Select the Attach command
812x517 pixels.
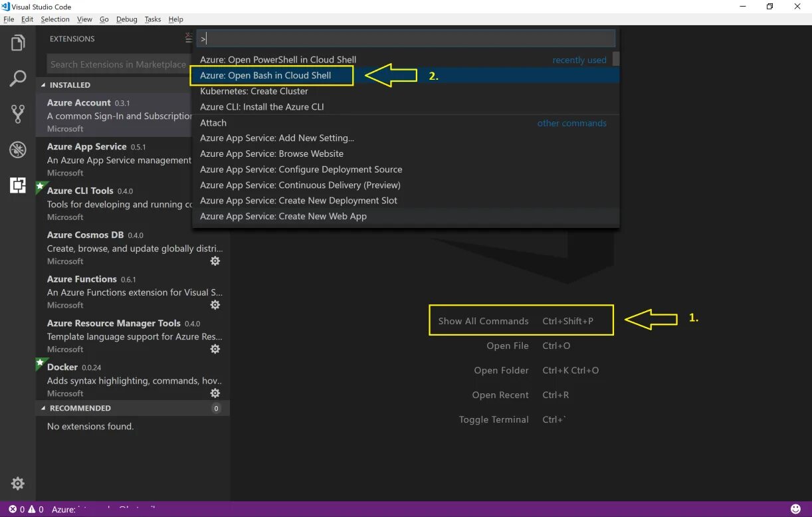pos(406,123)
